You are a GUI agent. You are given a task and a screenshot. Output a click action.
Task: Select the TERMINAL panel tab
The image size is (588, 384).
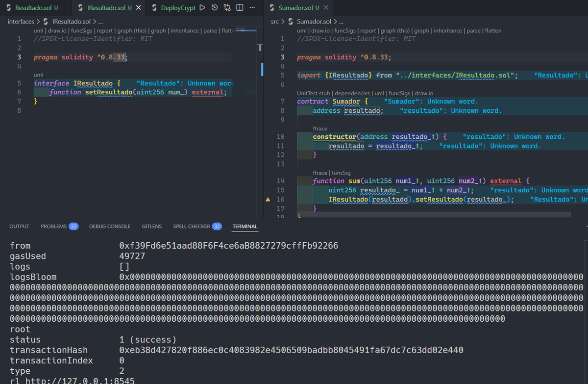[245, 227]
